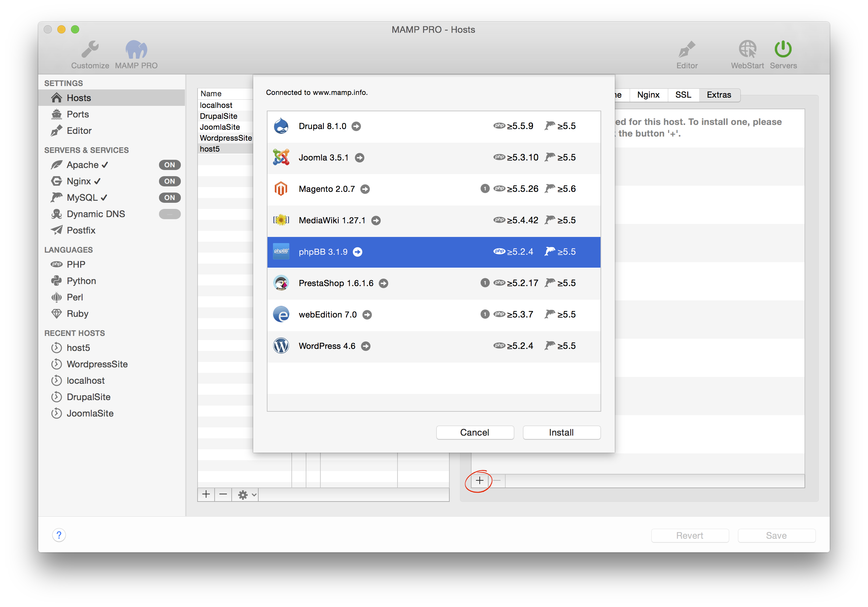Switch to the Nginx tab

pyautogui.click(x=648, y=95)
